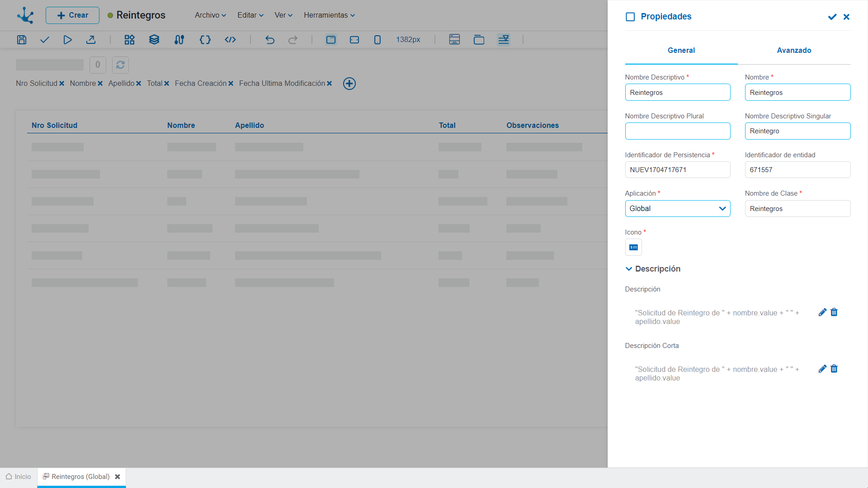This screenshot has width=868, height=488.
Task: Remove the Nro Solicitud filter
Action: 62,84
